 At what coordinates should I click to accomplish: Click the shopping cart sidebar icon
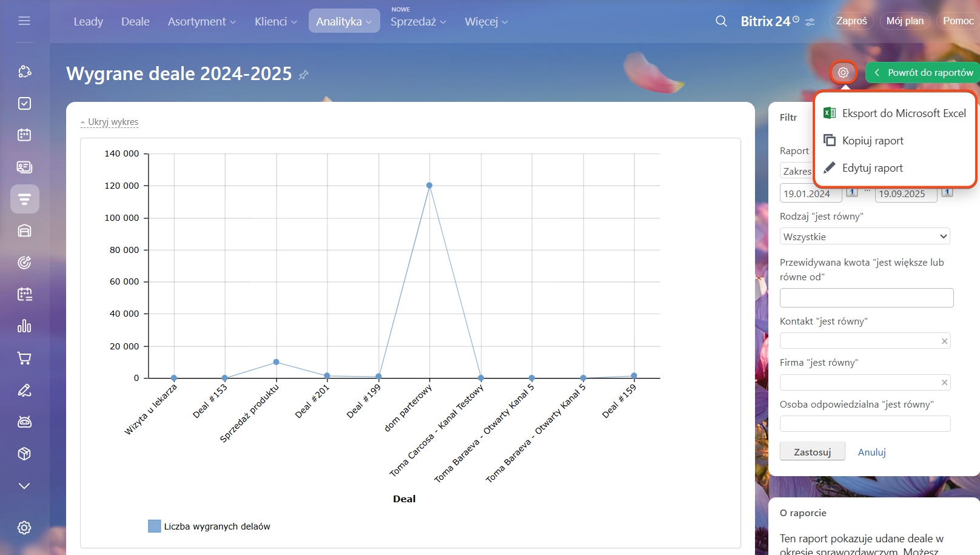[x=24, y=358]
